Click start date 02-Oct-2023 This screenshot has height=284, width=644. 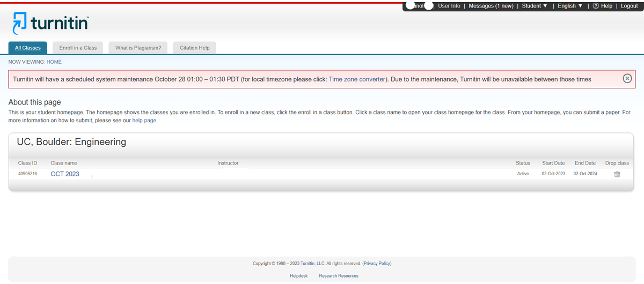(x=553, y=174)
